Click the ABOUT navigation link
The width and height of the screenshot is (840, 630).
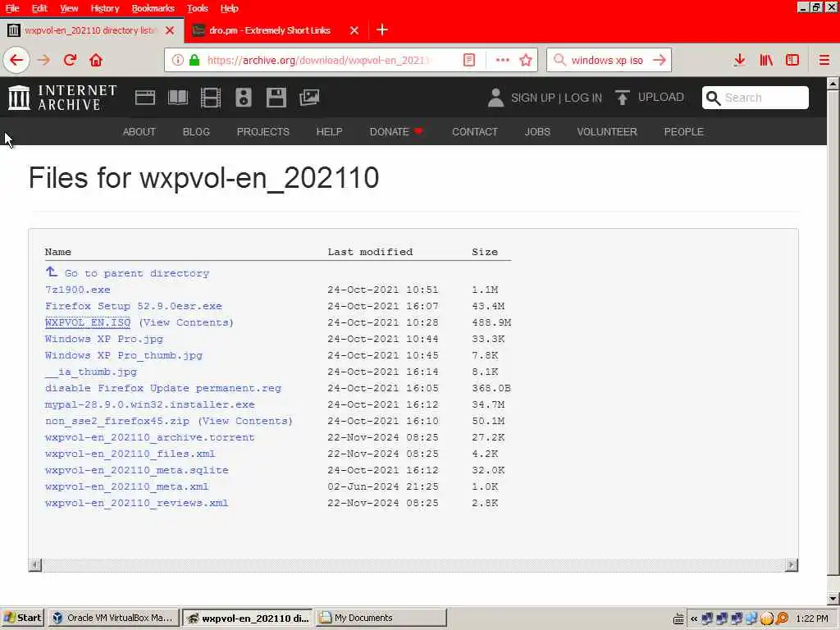139,132
